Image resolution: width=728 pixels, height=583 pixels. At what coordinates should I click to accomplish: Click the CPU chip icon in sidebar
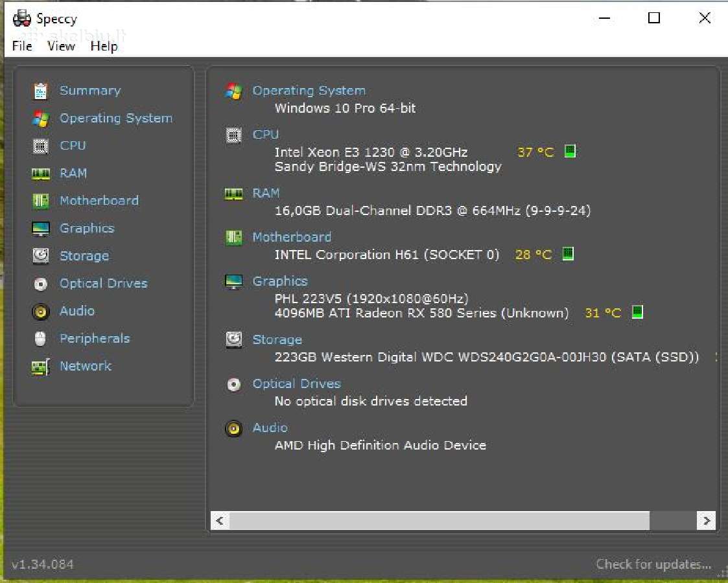coord(40,146)
